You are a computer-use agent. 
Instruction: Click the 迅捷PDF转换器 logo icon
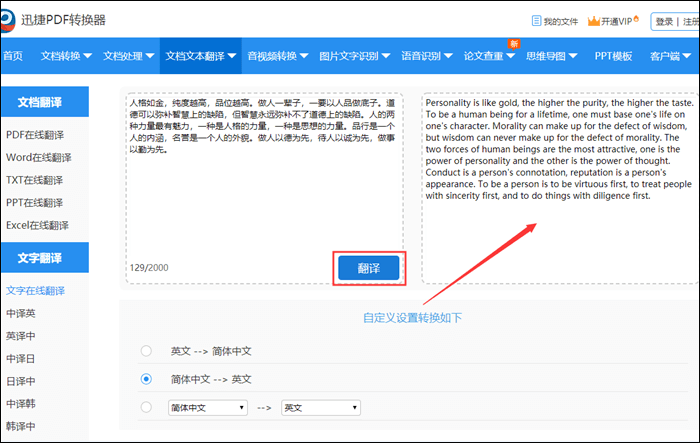click(x=7, y=21)
